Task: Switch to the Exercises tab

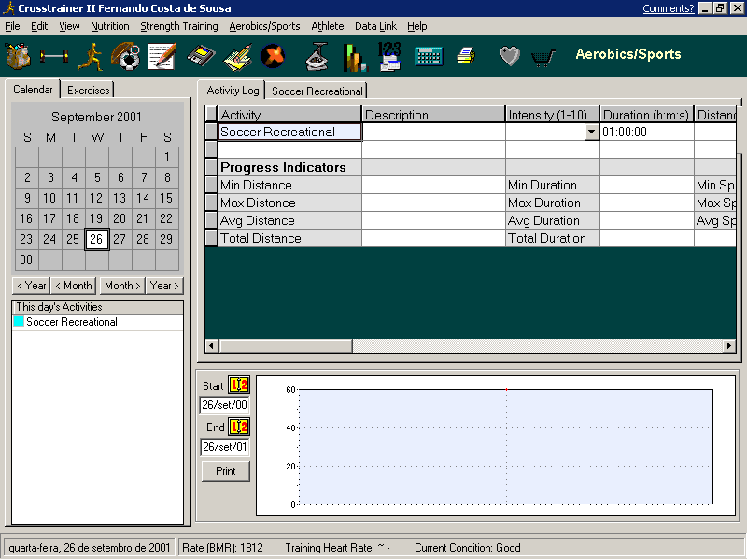Action: (89, 91)
